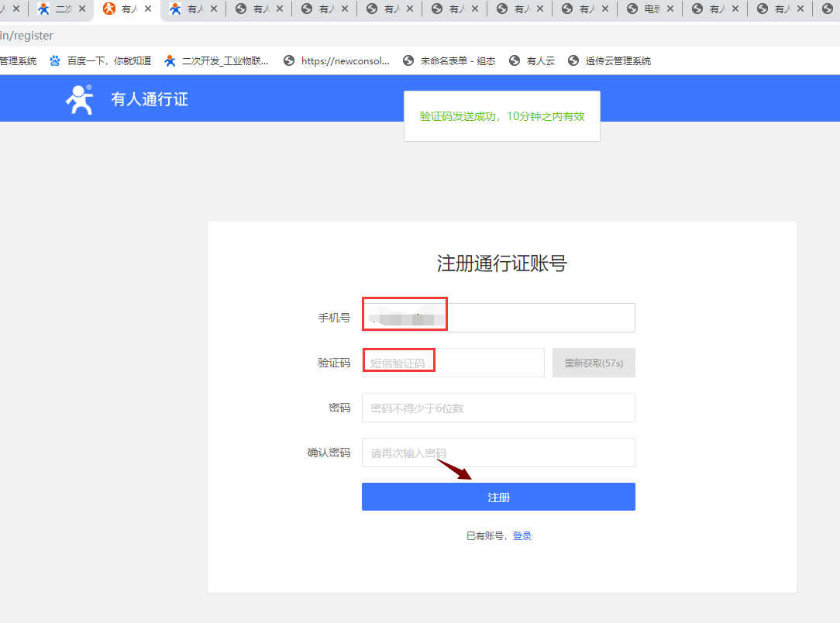Follow the 登录 link

pos(522,536)
